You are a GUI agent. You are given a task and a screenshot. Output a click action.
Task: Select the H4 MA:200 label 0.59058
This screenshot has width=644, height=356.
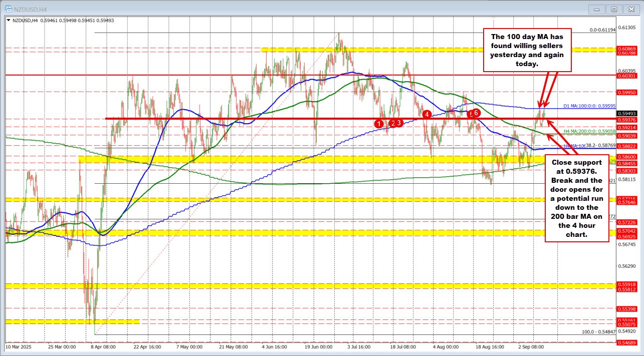[589, 130]
